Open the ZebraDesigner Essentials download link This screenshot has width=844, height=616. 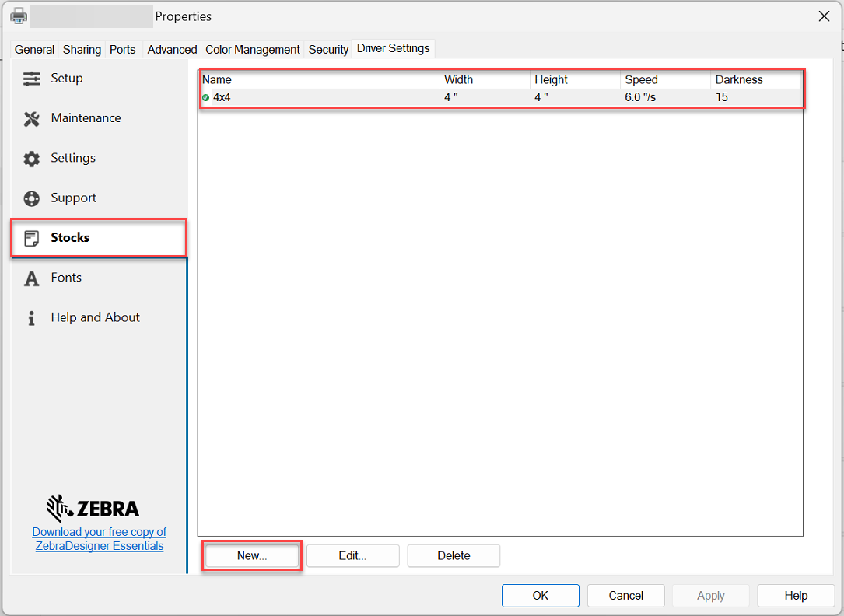point(99,539)
